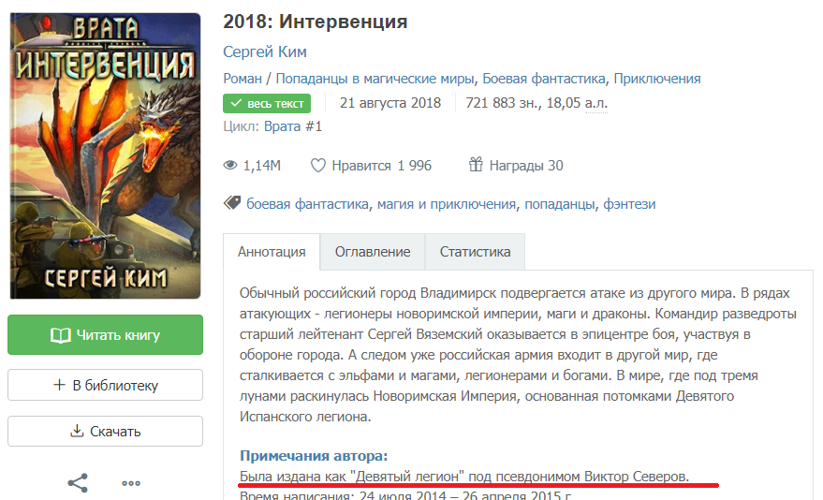Viewport: 823px width, 500px height.
Task: Click the gift Награды icon
Action: 476,165
